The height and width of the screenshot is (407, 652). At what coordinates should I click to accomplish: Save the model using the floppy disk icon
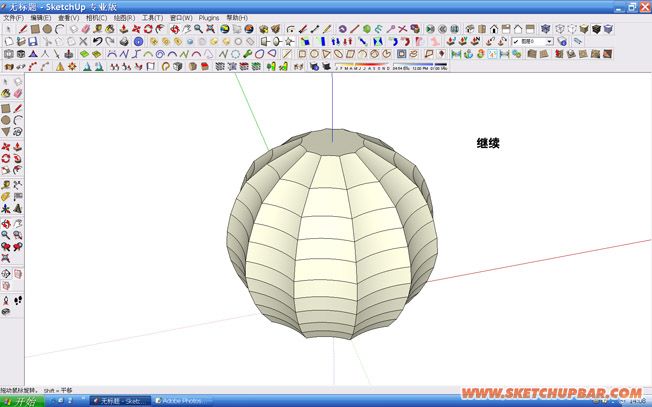click(32, 41)
